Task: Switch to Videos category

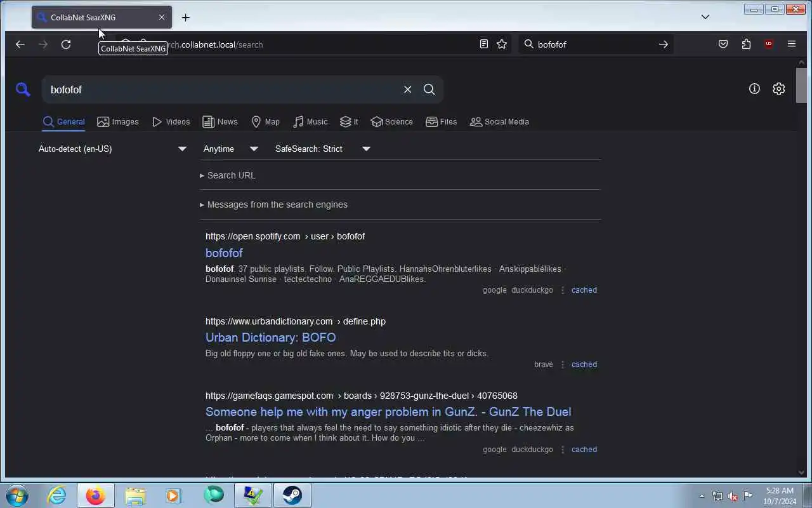Action: point(171,122)
